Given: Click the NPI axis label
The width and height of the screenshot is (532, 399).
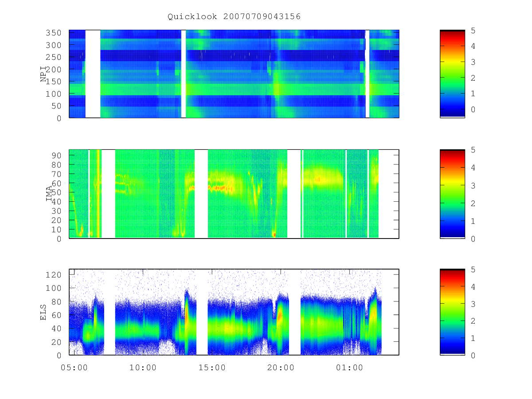Looking at the screenshot, I should (x=43, y=74).
